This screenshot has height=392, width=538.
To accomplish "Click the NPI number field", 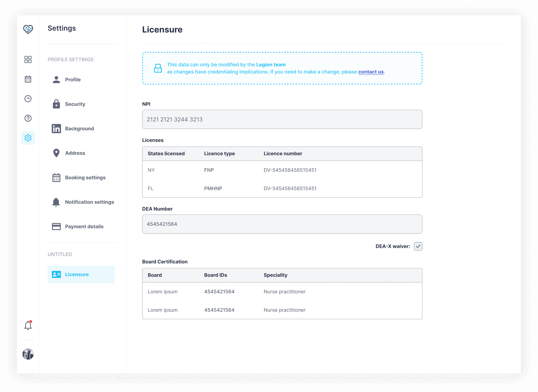I will pyautogui.click(x=282, y=119).
